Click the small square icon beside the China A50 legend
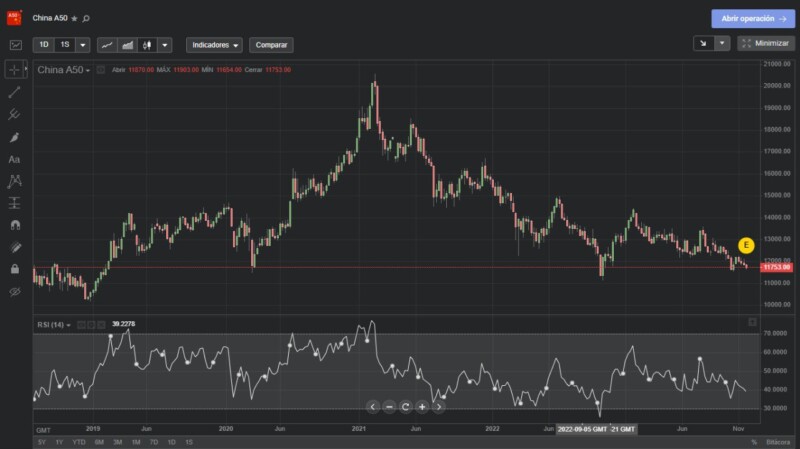Viewport: 800px width, 449px height. (101, 70)
